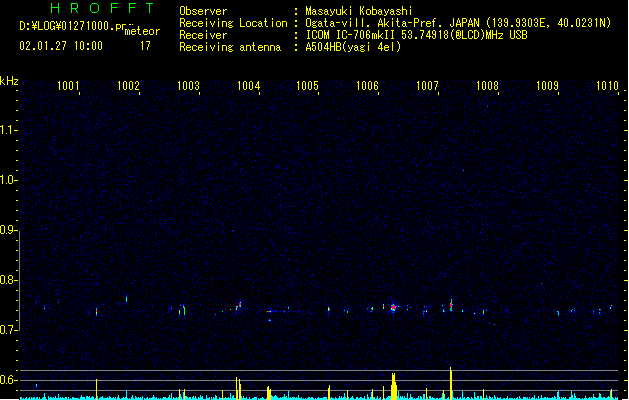
Task: Click the 1004 time marker
Action: coord(248,85)
